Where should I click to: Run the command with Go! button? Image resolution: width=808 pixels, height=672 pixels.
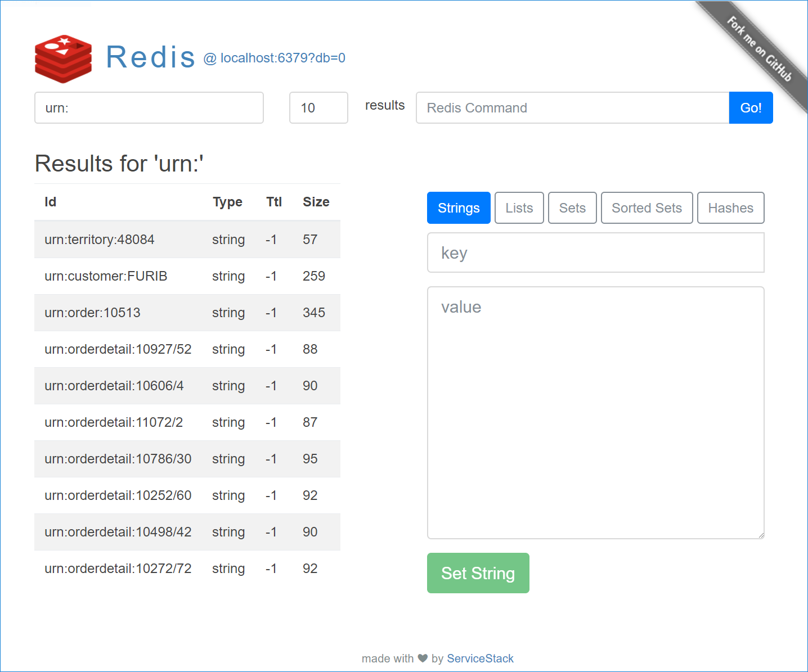[x=751, y=107]
